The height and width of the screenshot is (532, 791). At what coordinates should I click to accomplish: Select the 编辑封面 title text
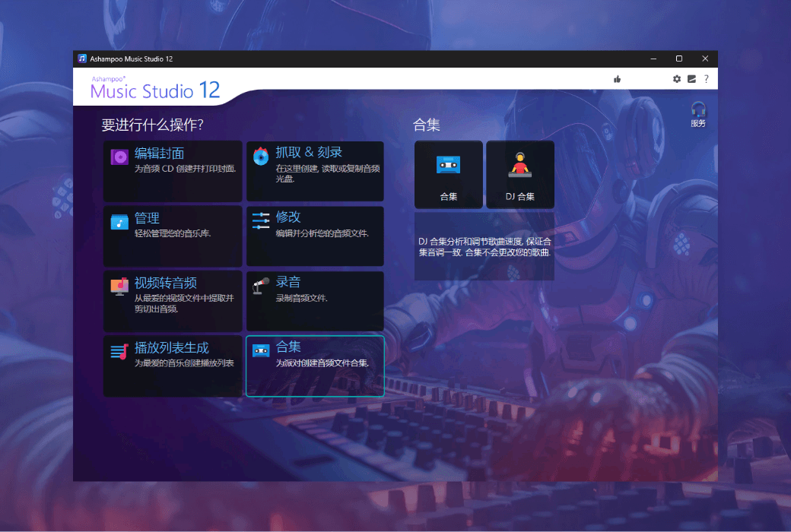159,154
